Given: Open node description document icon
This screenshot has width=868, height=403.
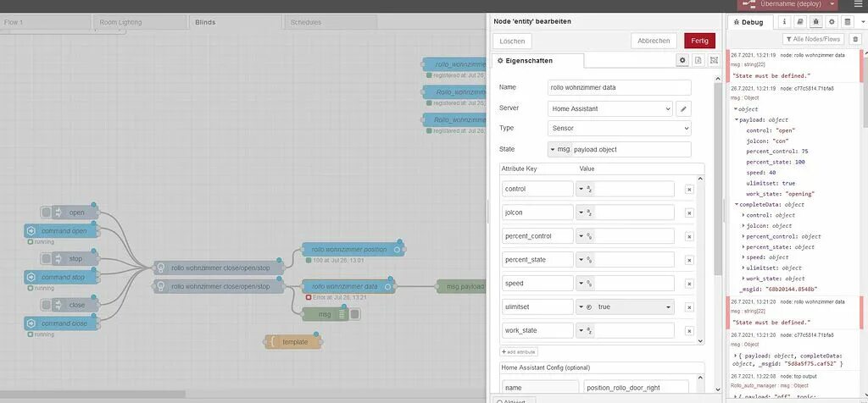Looking at the screenshot, I should click(x=698, y=60).
